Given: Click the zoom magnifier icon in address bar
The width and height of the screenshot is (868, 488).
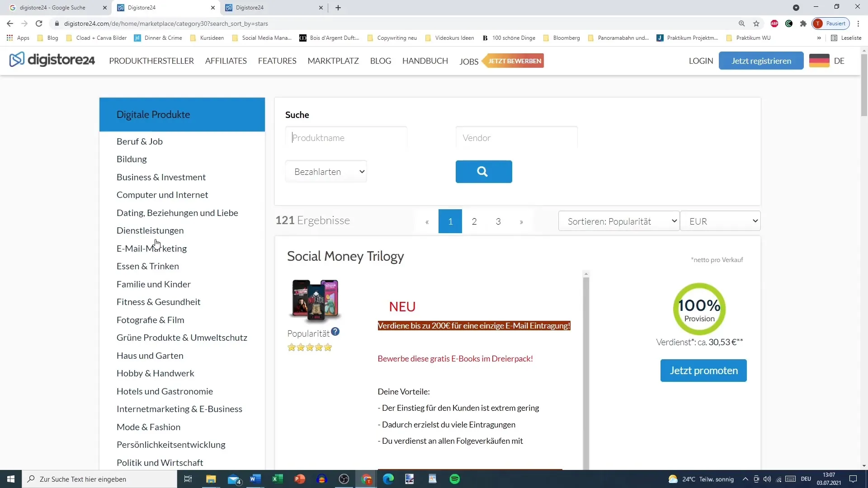Looking at the screenshot, I should pyautogui.click(x=742, y=23).
